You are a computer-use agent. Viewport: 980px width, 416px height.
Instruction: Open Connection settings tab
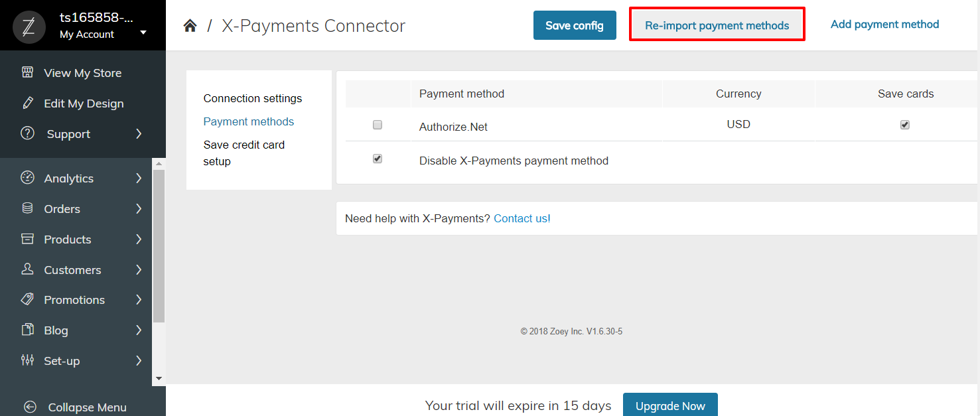[x=253, y=98]
